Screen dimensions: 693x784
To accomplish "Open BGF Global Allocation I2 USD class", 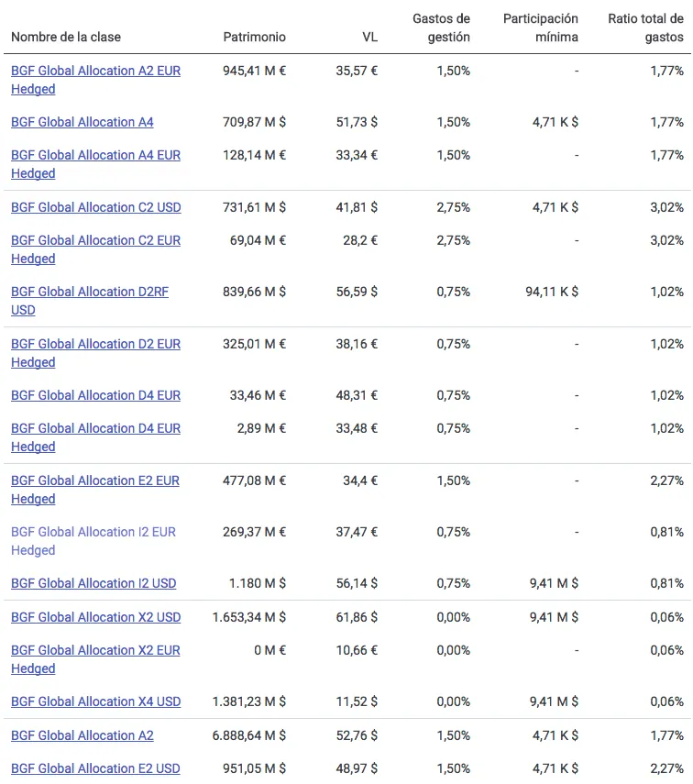I will pos(93,583).
